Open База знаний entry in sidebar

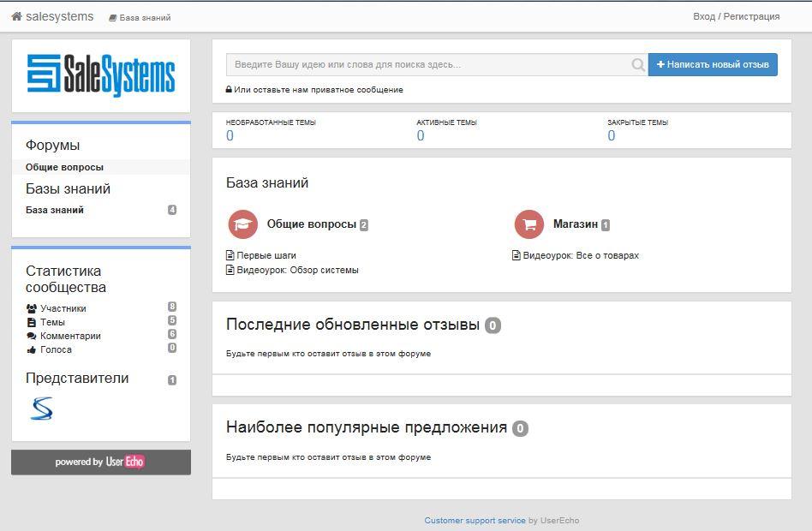point(55,210)
